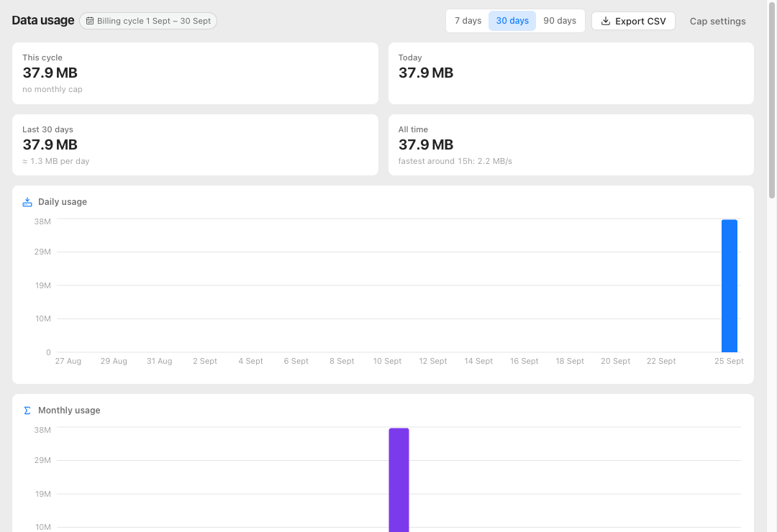The height and width of the screenshot is (532, 777).
Task: Open Cap settings
Action: tap(717, 22)
